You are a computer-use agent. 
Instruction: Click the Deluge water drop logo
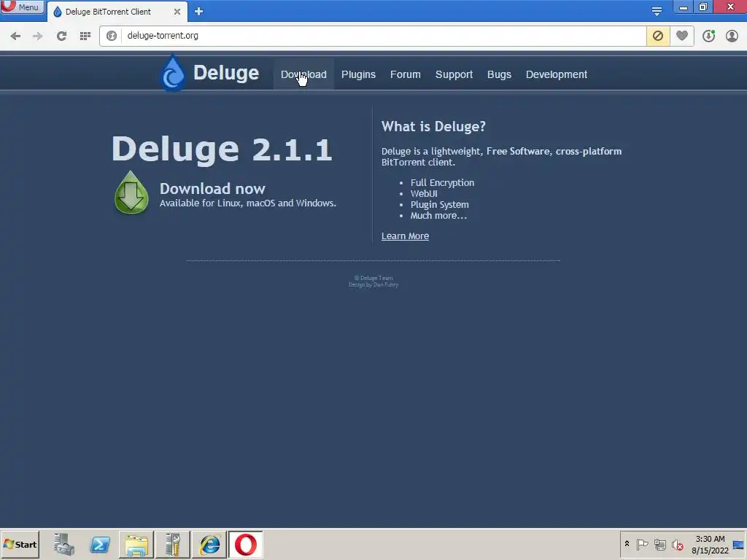[x=173, y=73]
